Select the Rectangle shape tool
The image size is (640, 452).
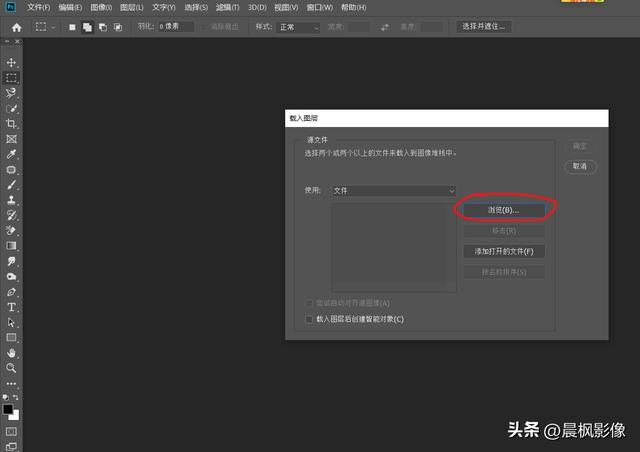(x=11, y=338)
